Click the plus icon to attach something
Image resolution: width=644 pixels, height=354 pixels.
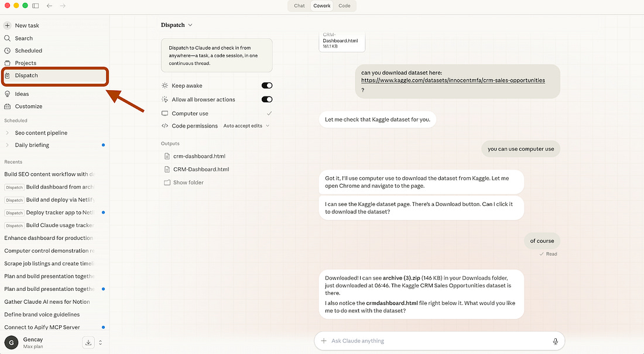323,341
